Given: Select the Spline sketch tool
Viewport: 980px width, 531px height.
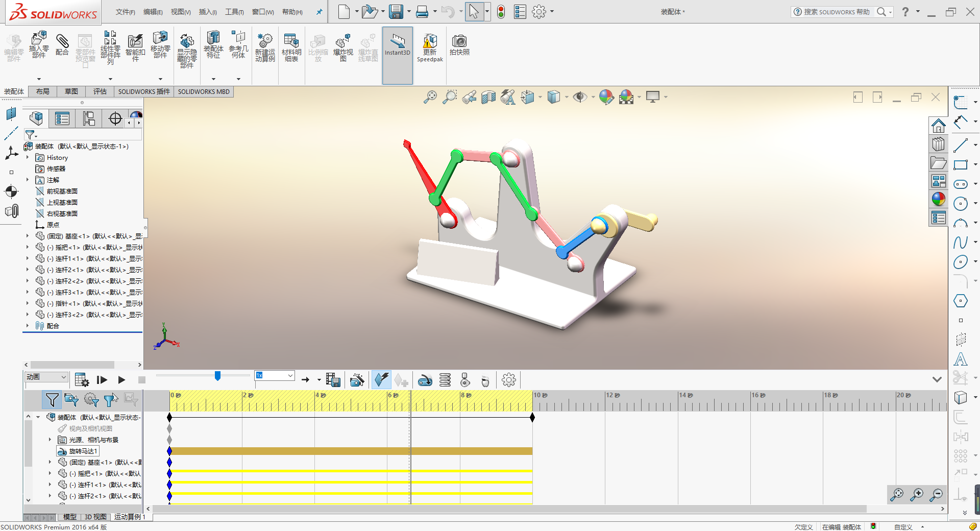Looking at the screenshot, I should [961, 242].
